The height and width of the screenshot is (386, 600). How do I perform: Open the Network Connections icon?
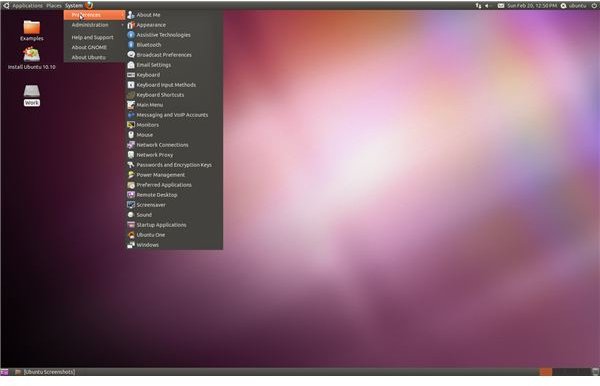131,145
